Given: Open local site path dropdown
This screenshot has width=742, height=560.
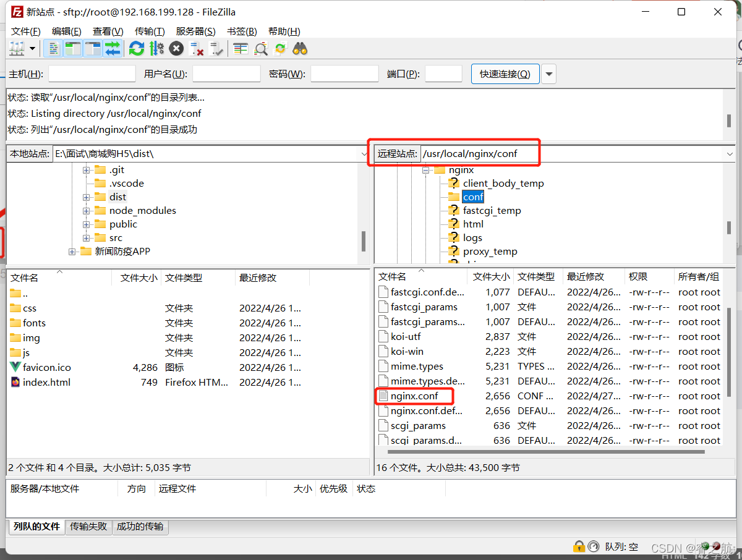Looking at the screenshot, I should click(364, 154).
